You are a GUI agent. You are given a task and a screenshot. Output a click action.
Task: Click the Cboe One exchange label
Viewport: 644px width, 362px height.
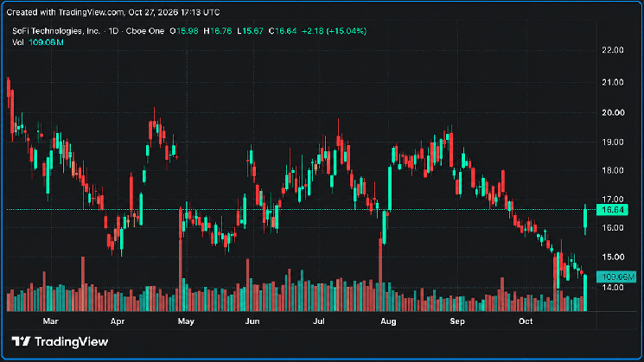pyautogui.click(x=145, y=31)
